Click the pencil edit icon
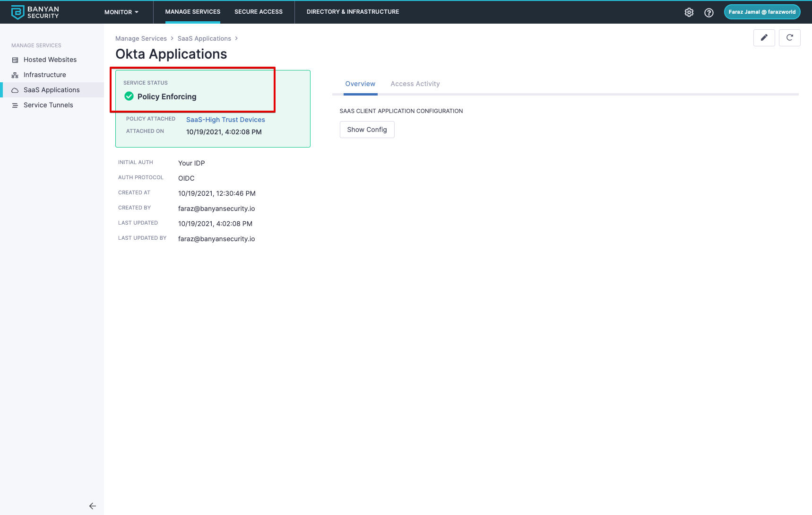Image resolution: width=812 pixels, height=515 pixels. click(764, 38)
